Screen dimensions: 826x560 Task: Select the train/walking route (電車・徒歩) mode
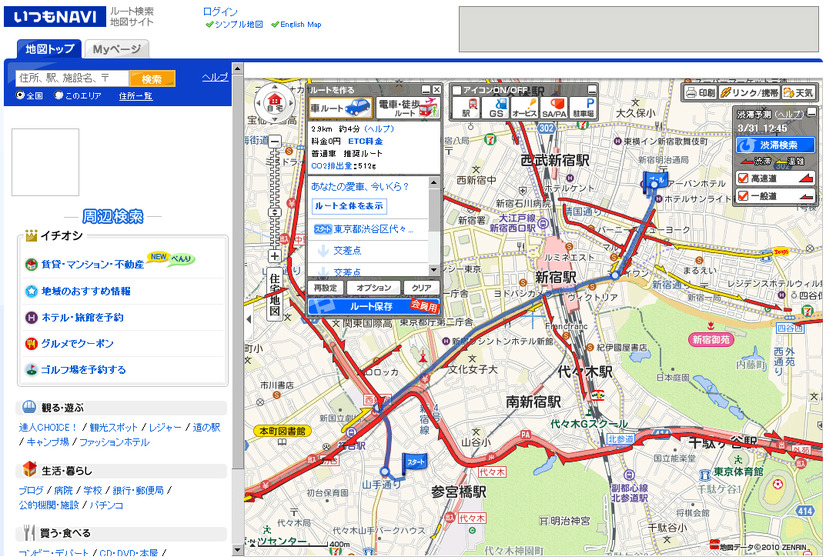point(408,108)
